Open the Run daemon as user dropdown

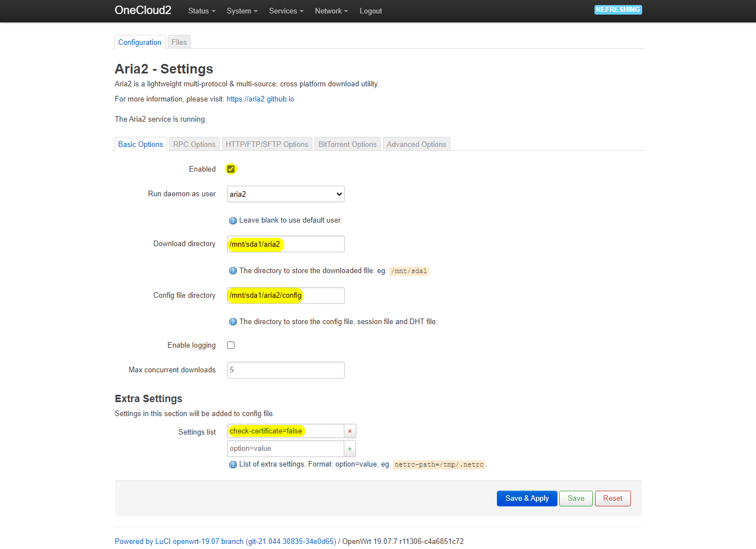(x=285, y=194)
